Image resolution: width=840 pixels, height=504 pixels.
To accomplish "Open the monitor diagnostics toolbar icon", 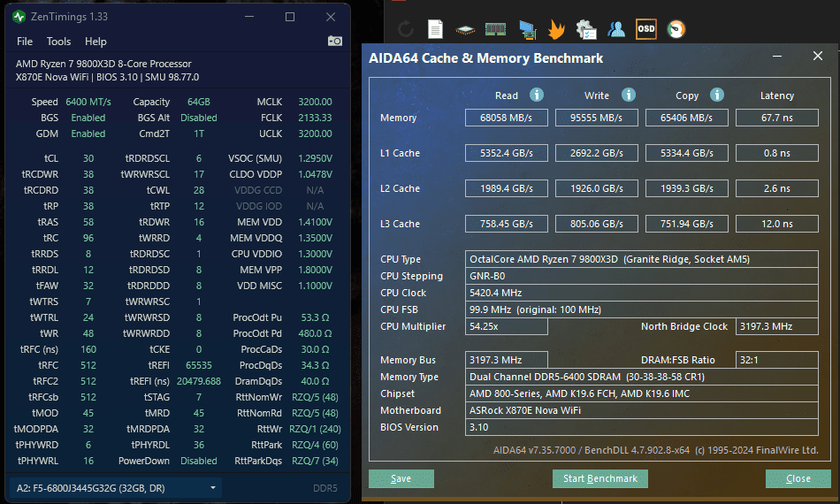I will click(528, 29).
